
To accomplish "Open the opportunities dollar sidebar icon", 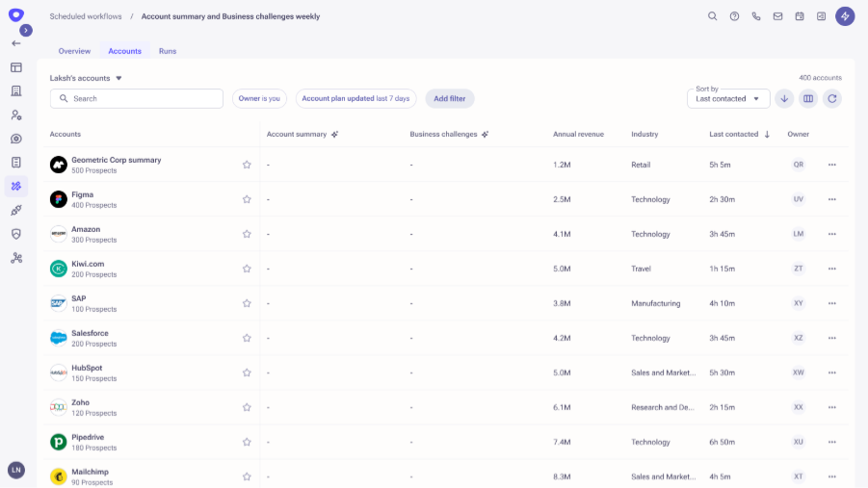I will pos(16,139).
